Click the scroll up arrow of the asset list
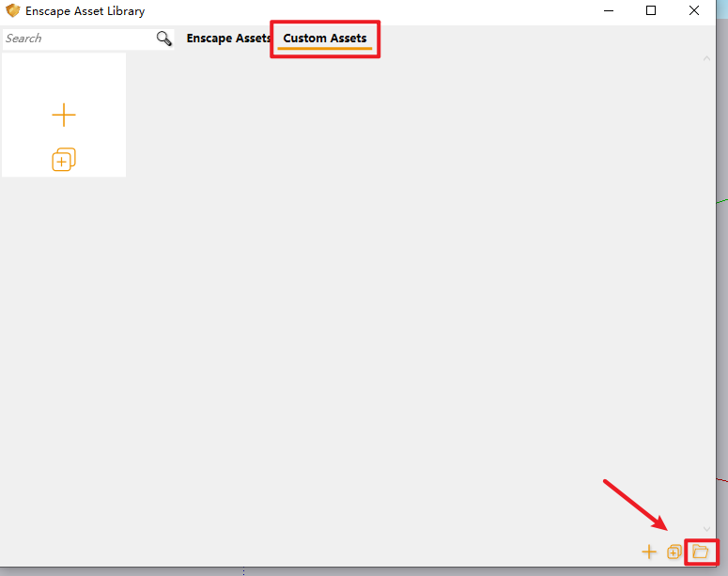The width and height of the screenshot is (728, 576). (x=707, y=58)
